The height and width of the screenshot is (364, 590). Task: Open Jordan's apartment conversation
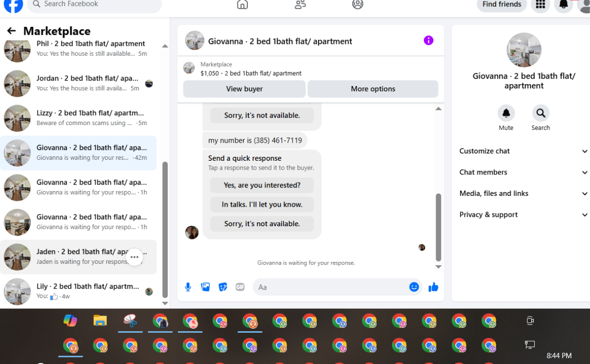[x=78, y=84]
